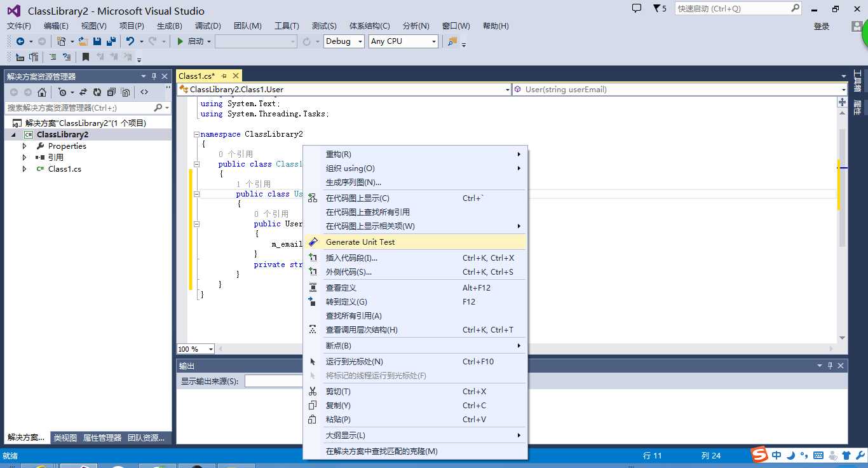This screenshot has width=868, height=468.
Task: Sync with active document in Solution Explorer
Action: [83, 92]
